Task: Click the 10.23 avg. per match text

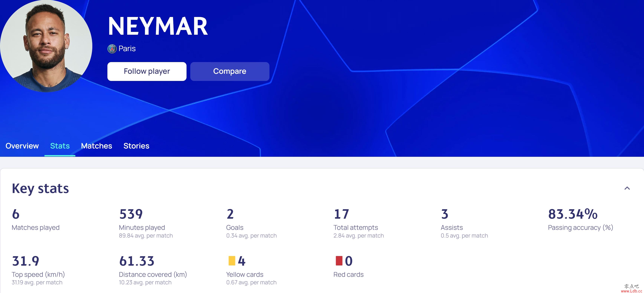Action: point(145,282)
